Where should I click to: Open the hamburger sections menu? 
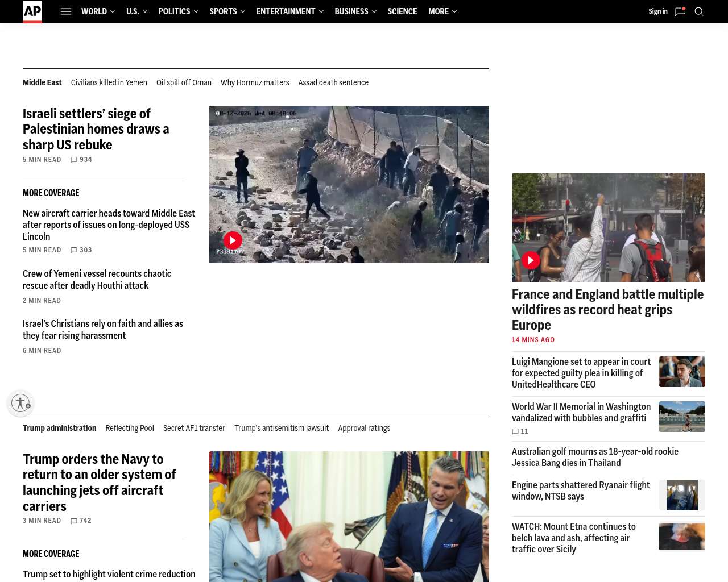coord(66,11)
